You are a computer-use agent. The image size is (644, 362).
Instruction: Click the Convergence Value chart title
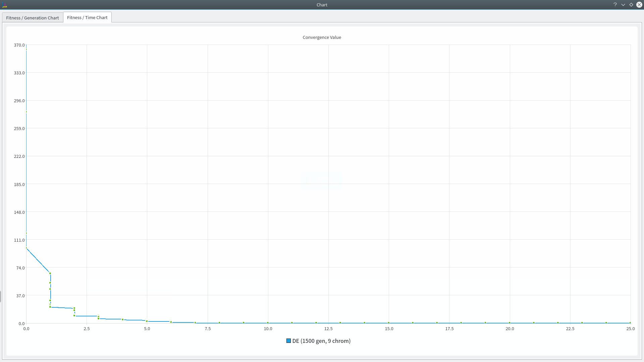[x=322, y=37]
